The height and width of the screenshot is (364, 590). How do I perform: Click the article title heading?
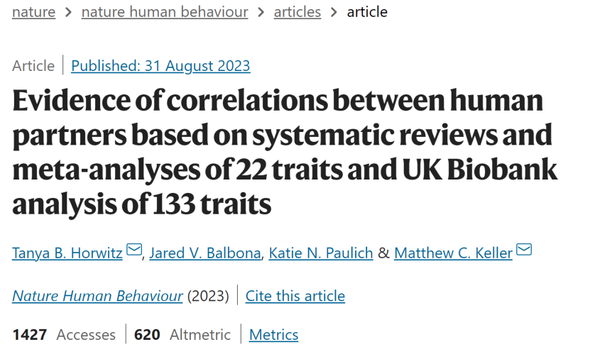pyautogui.click(x=285, y=152)
